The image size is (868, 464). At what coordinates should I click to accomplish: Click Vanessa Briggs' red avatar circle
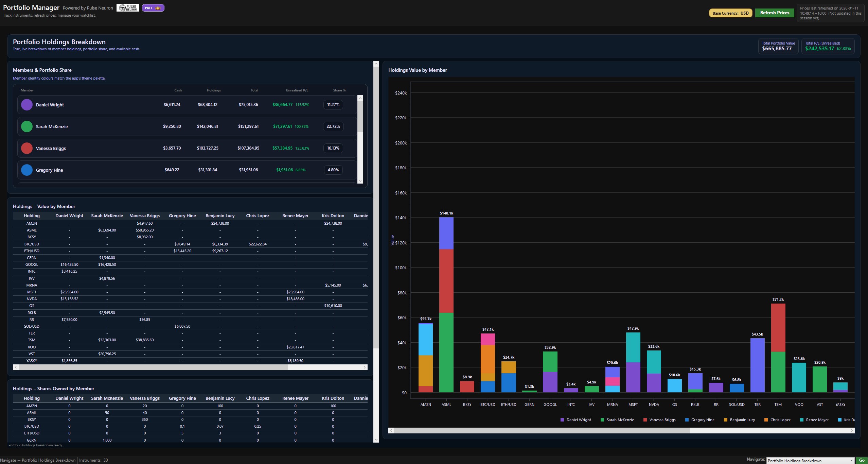pos(26,148)
